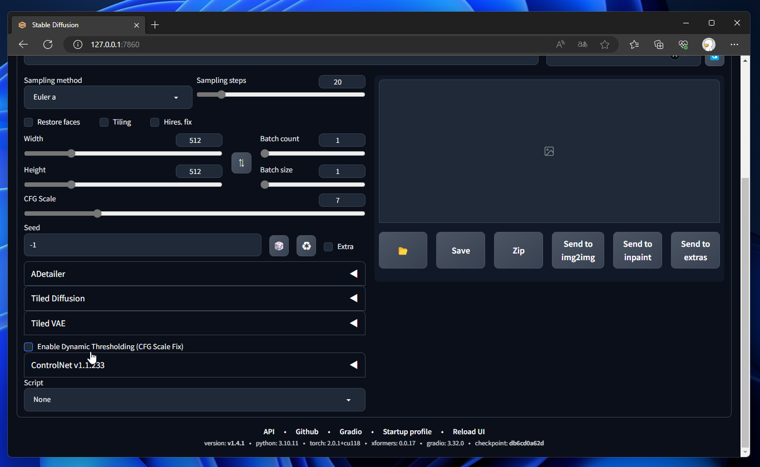Open the Script dropdown

pos(194,400)
